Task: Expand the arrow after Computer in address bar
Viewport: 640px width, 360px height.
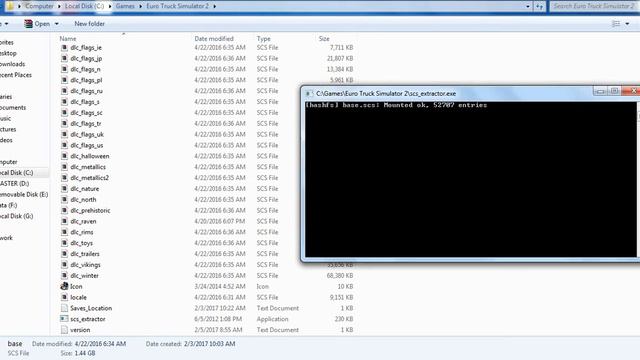Action: pyautogui.click(x=58, y=6)
